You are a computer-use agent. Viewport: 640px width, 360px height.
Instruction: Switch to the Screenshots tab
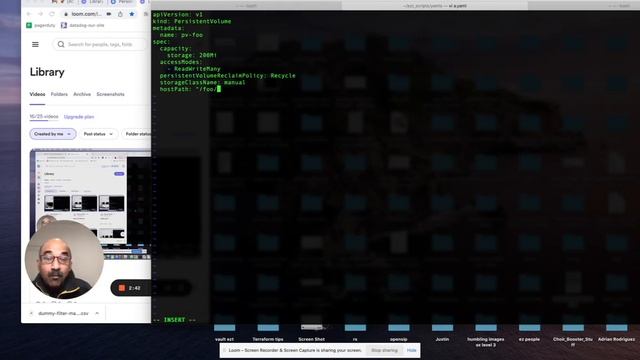[x=111, y=94]
